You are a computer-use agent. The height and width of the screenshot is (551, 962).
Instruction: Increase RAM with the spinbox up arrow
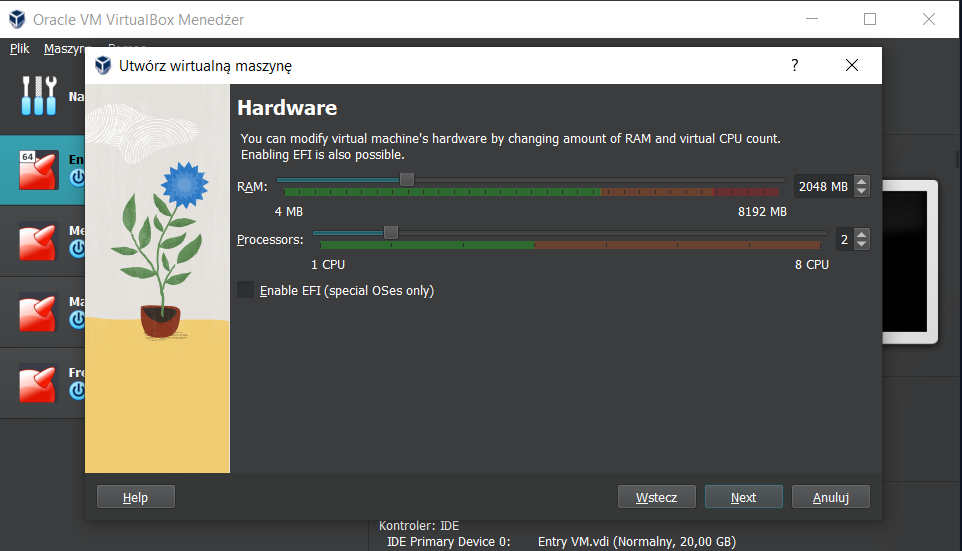(x=862, y=182)
